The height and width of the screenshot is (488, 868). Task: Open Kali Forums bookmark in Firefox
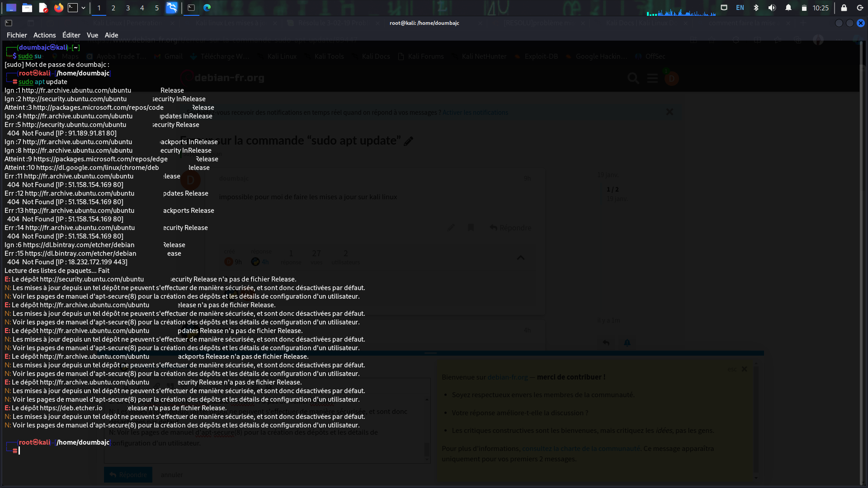[421, 56]
